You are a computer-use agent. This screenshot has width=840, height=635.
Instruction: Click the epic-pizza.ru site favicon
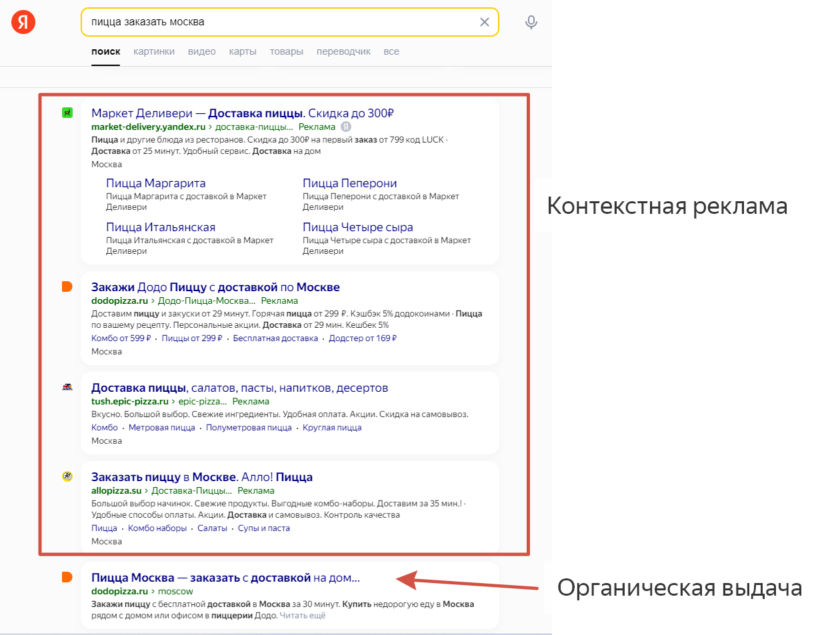(67, 386)
